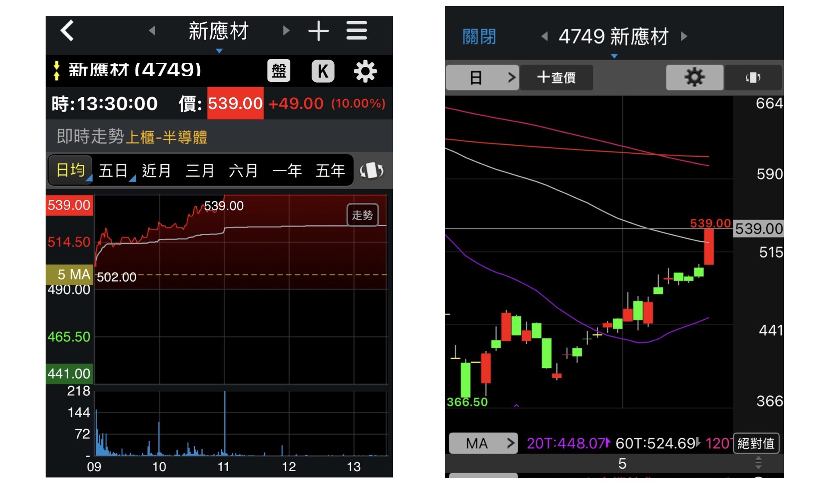Open the MA indicator dropdown

click(x=483, y=443)
